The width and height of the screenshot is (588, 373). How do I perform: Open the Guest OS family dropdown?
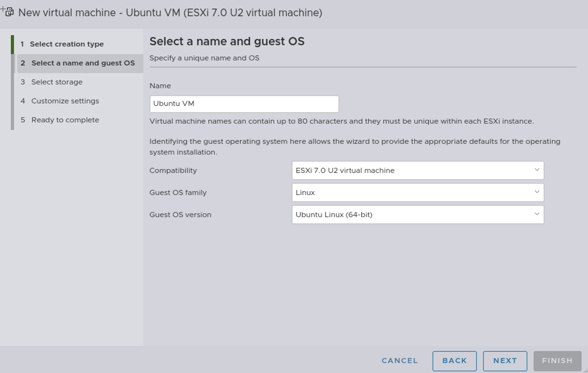[417, 193]
